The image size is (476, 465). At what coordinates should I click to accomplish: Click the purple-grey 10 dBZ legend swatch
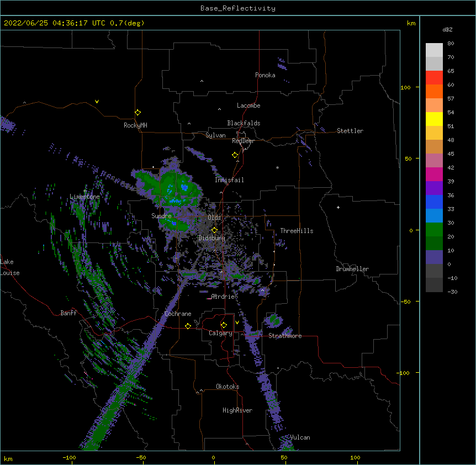(434, 257)
